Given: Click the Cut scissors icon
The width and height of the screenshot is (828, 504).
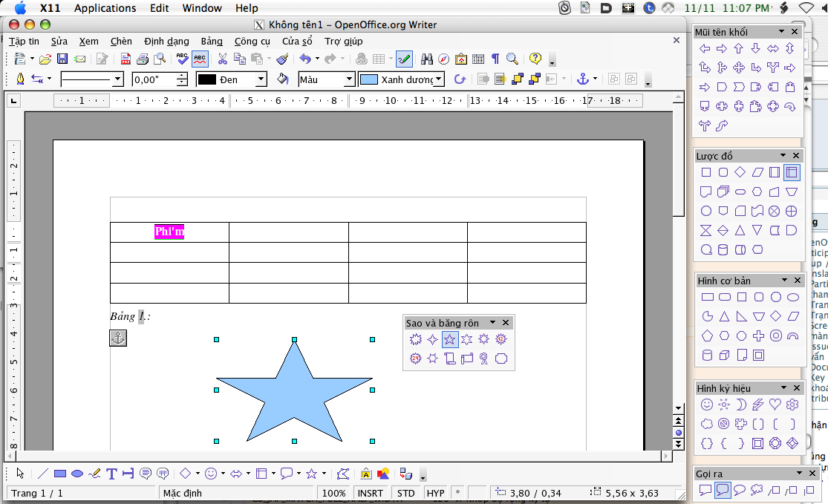Looking at the screenshot, I should tap(222, 59).
